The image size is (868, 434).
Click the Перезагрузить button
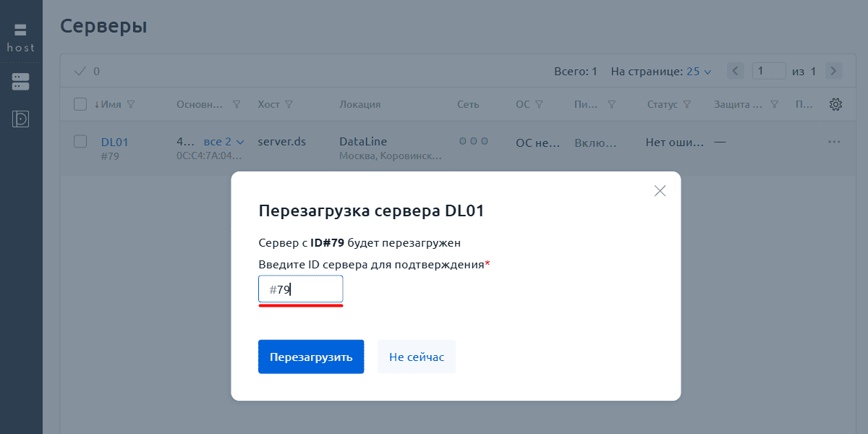tap(311, 357)
